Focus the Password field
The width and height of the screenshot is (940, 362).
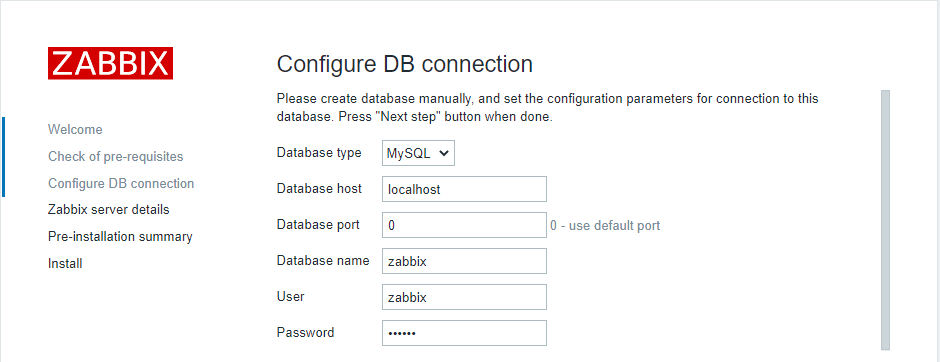[464, 333]
